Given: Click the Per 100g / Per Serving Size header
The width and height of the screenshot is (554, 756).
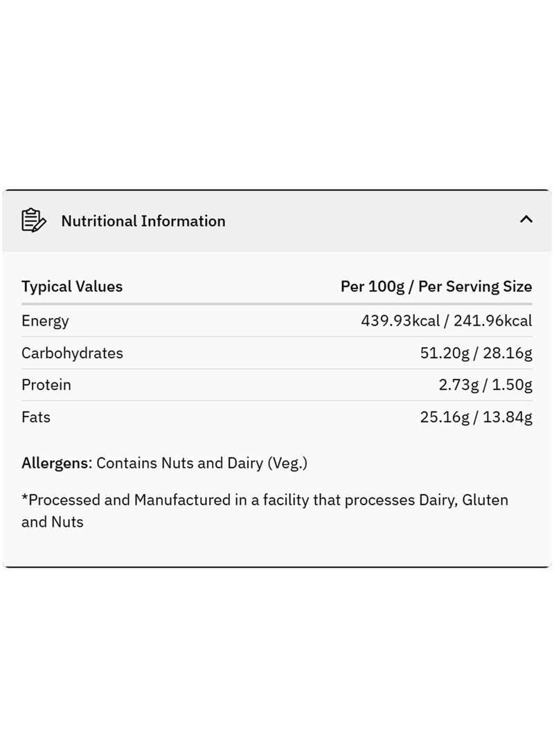Looking at the screenshot, I should (x=436, y=286).
